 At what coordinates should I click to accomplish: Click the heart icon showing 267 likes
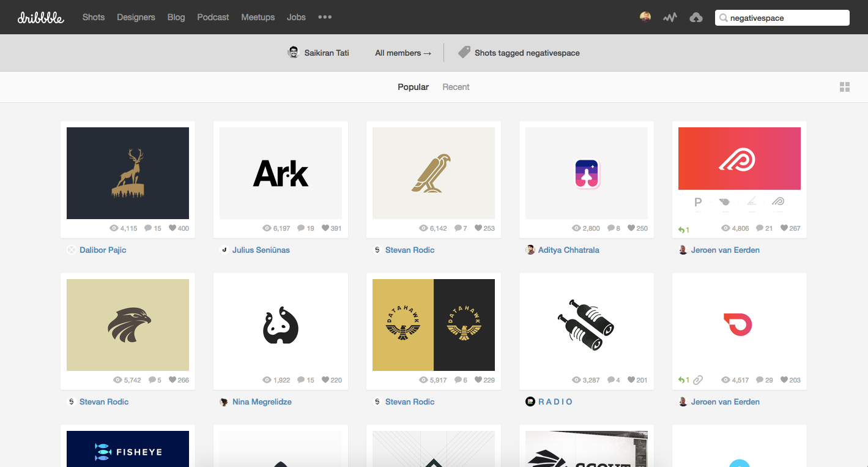(784, 228)
